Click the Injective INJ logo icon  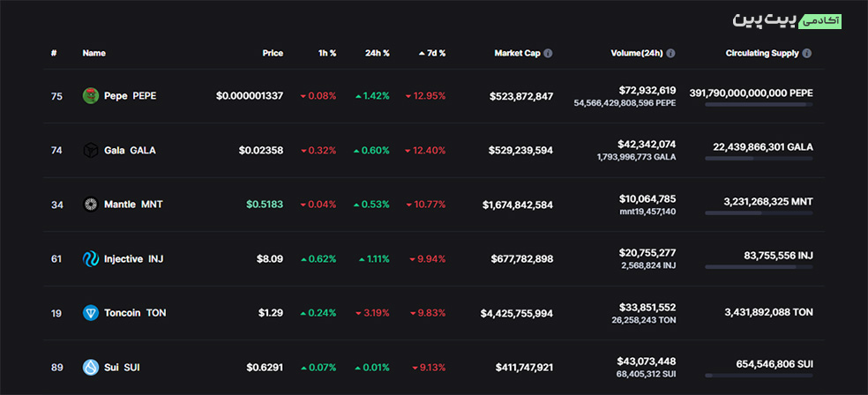pos(90,258)
